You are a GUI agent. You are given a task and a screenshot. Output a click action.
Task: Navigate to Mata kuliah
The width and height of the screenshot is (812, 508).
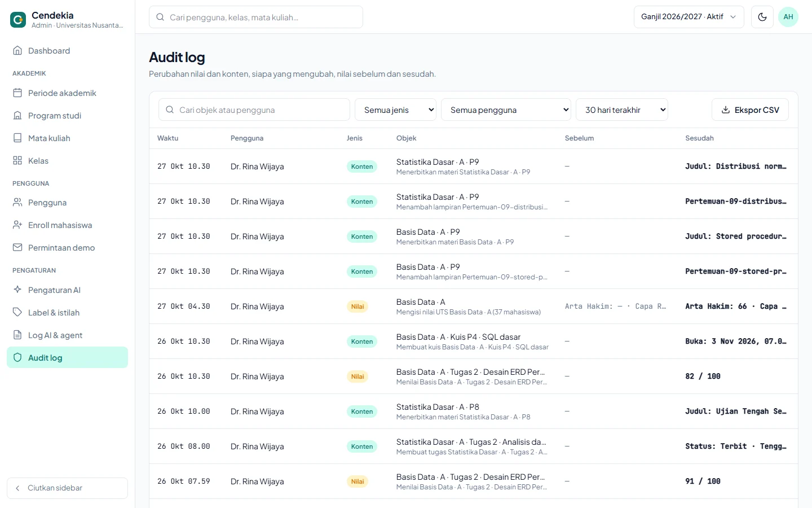[67, 138]
